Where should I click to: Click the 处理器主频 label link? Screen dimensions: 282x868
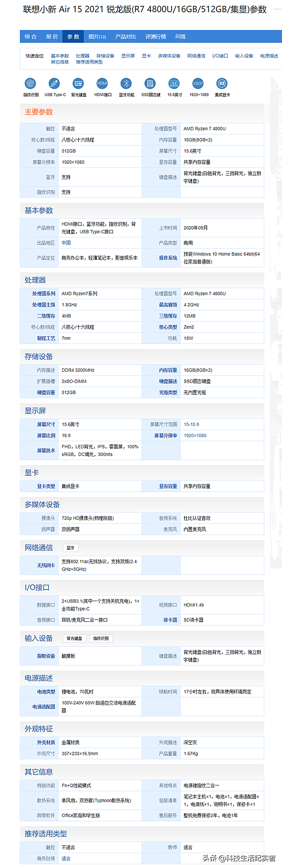pos(44,305)
